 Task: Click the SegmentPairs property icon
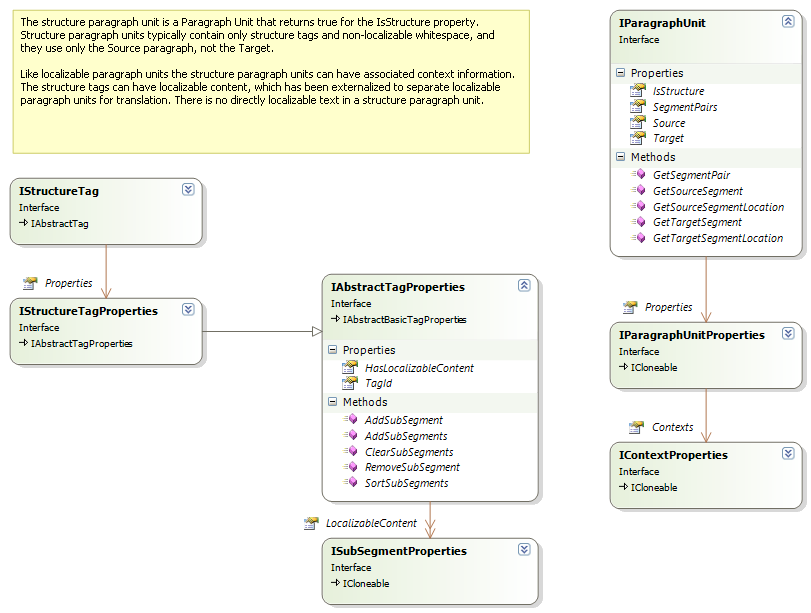point(636,107)
